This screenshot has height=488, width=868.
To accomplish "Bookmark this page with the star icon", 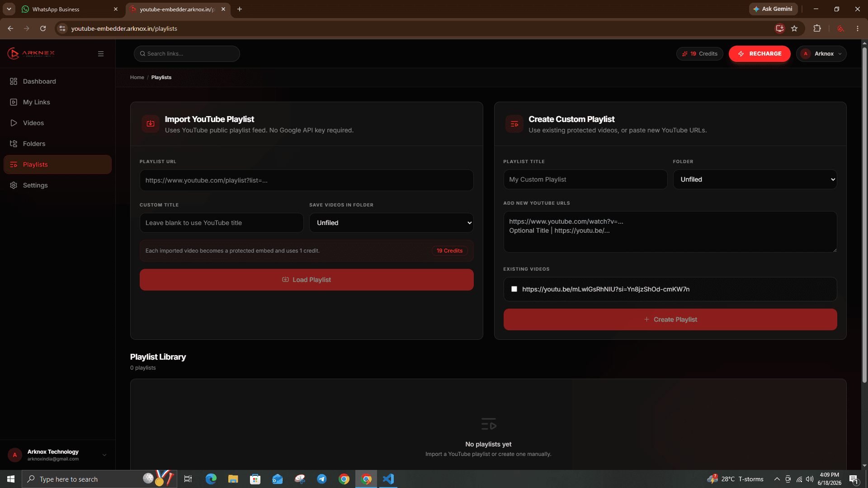I will pyautogui.click(x=794, y=28).
